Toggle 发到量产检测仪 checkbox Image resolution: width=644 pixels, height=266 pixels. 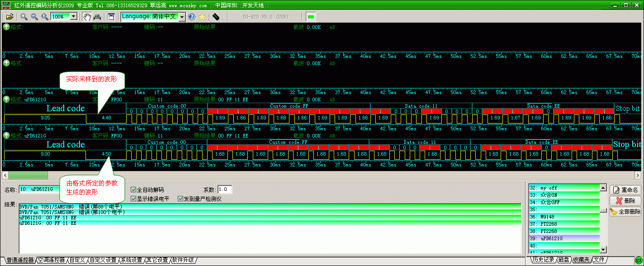point(180,199)
